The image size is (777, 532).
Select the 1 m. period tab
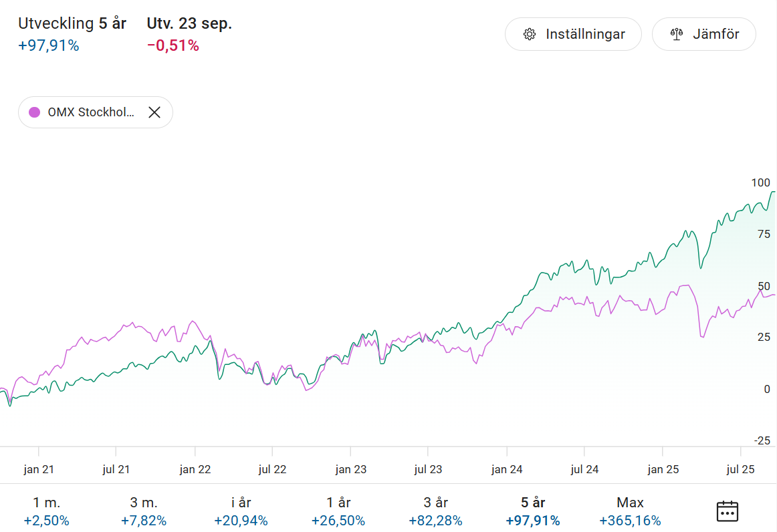46,511
